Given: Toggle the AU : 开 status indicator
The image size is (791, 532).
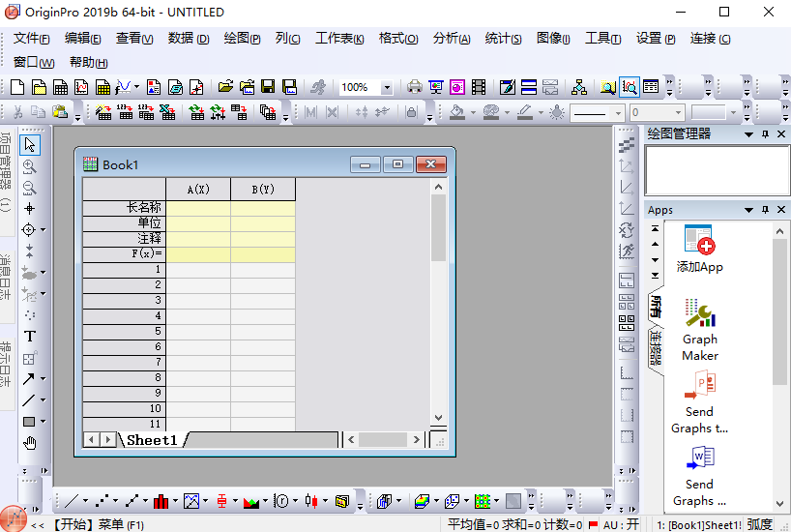Looking at the screenshot, I should pyautogui.click(x=621, y=524).
